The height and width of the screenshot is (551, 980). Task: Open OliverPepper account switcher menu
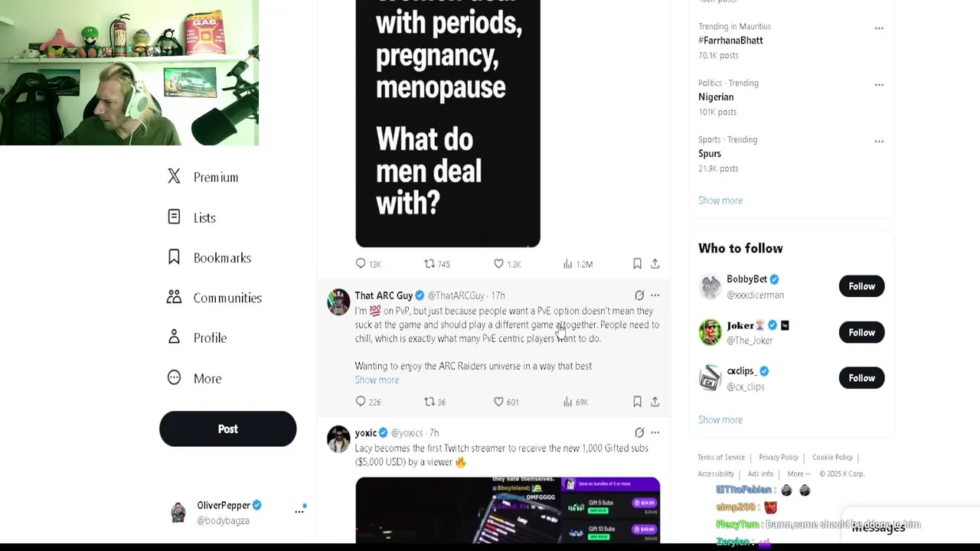pos(299,511)
